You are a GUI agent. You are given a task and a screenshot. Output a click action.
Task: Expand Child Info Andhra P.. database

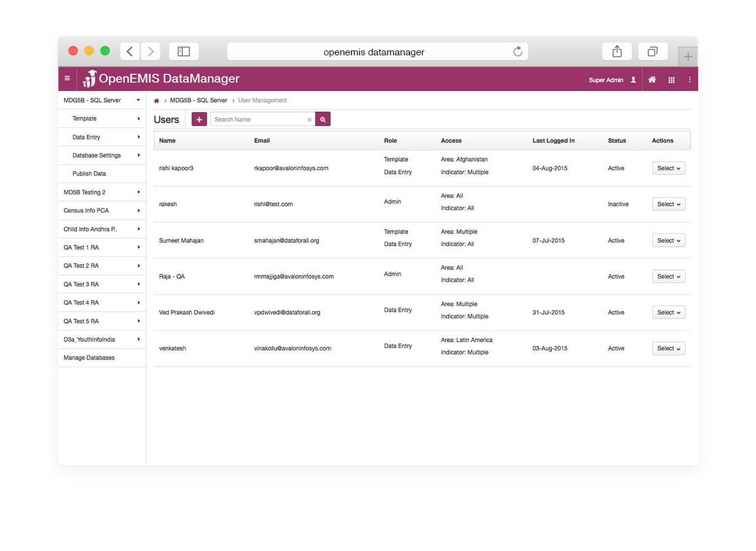click(x=102, y=229)
